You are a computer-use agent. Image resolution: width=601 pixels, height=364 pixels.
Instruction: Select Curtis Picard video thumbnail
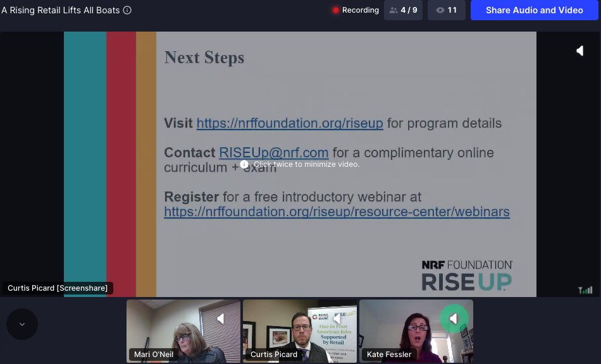click(x=300, y=331)
